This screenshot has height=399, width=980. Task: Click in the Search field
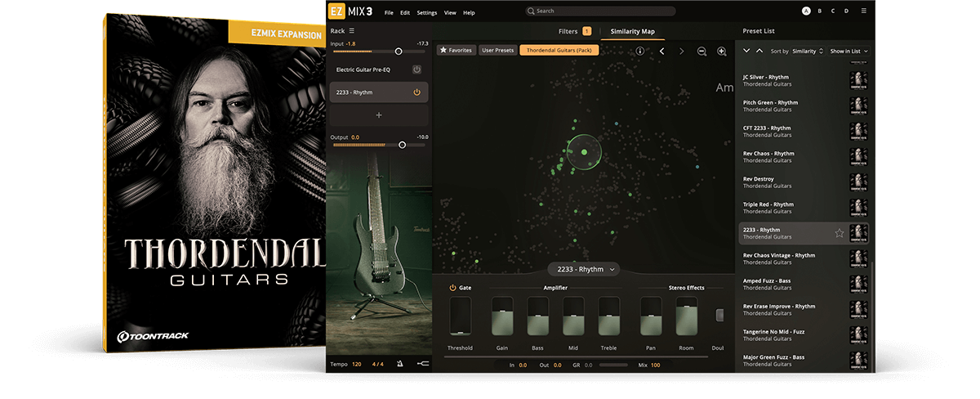click(x=600, y=11)
